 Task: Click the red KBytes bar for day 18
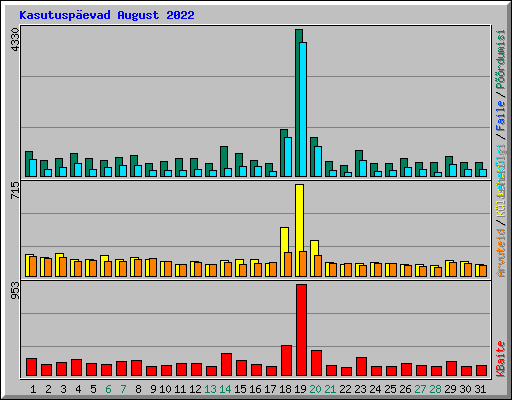286,361
